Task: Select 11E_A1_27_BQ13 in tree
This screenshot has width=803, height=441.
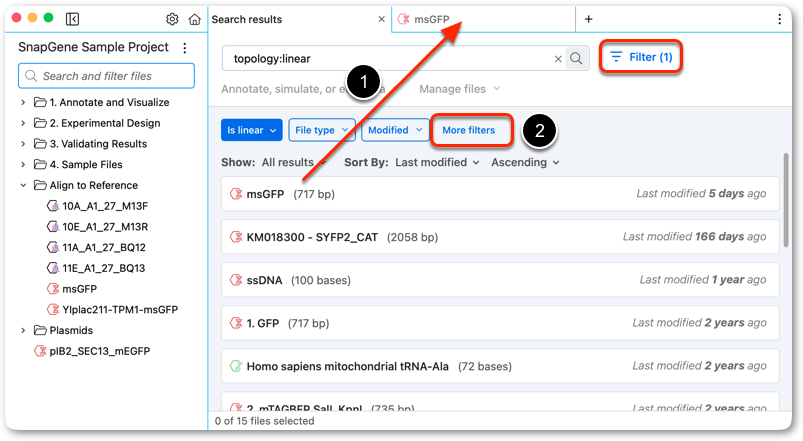Action: [103, 268]
